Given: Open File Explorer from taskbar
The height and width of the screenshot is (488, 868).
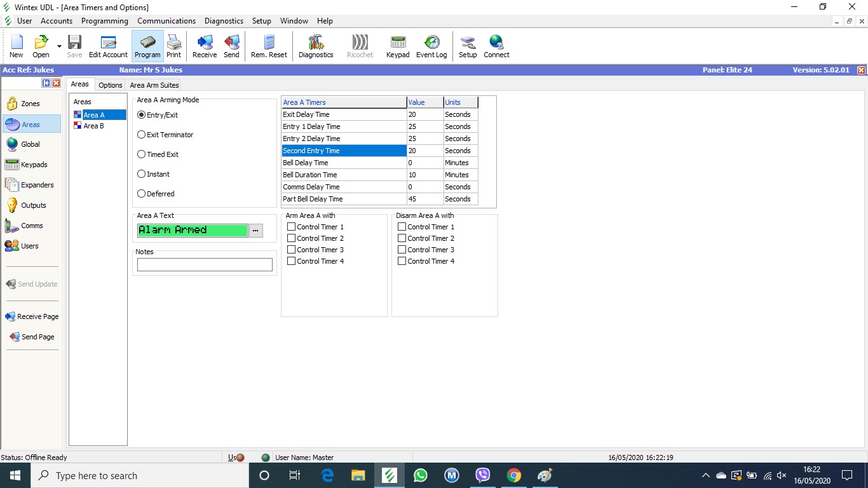Looking at the screenshot, I should (x=358, y=475).
